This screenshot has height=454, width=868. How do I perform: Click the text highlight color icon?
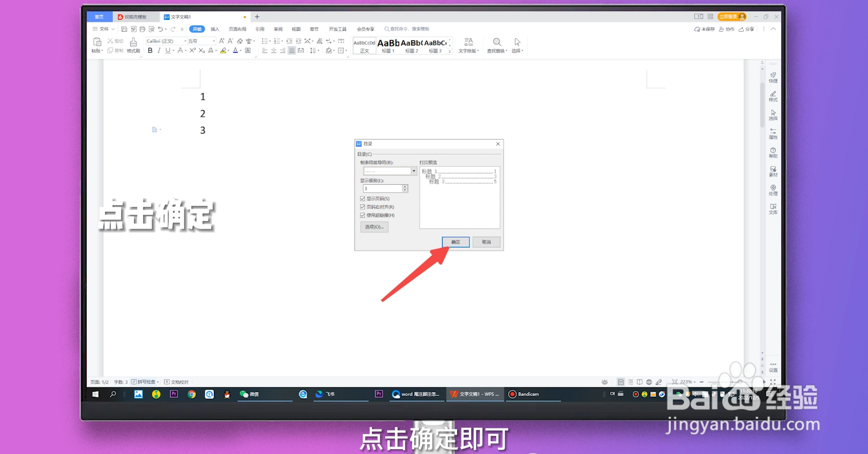click(223, 50)
